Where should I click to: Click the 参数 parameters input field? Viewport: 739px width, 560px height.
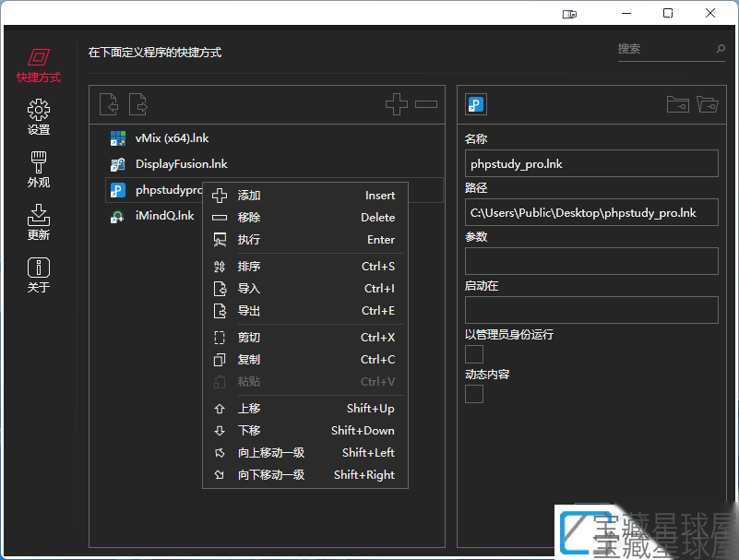pos(591,261)
